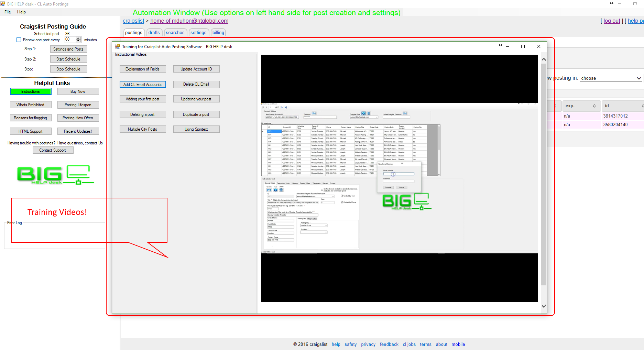Screen dimensions: 644x350
Task: Click the log out link
Action: point(612,21)
